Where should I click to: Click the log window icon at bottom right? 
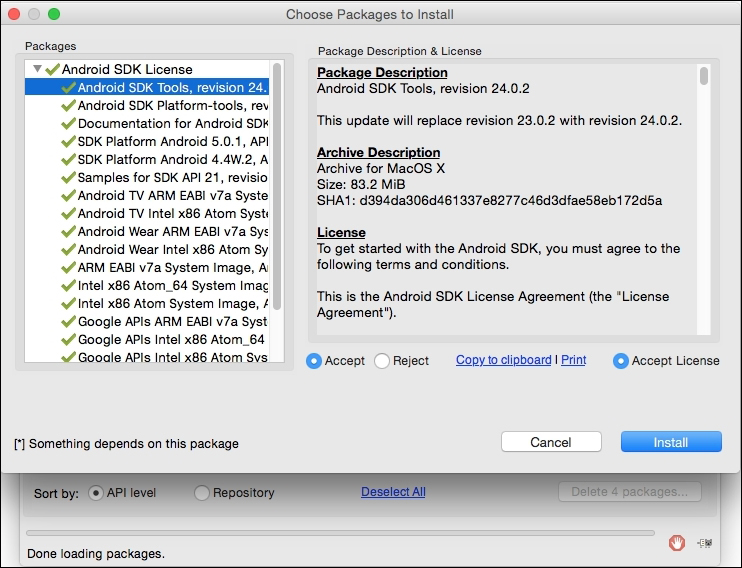pyautogui.click(x=705, y=543)
